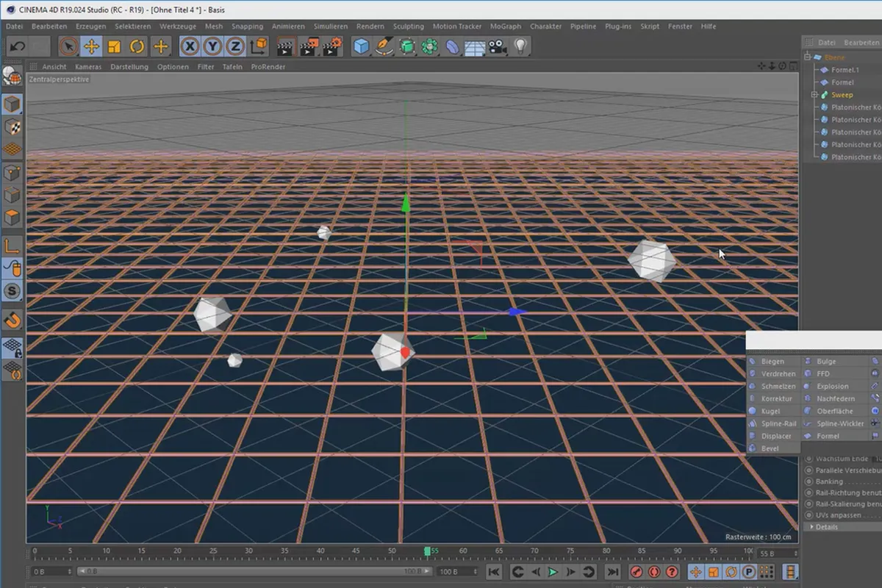Open the Kameras viewport menu
Image resolution: width=882 pixels, height=588 pixels.
88,67
